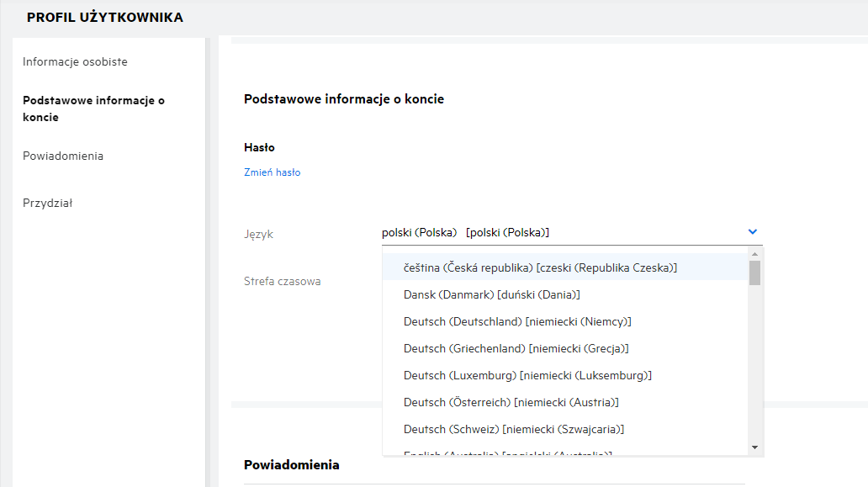
Task: Click the language list scrollbar thumb
Action: tap(755, 273)
